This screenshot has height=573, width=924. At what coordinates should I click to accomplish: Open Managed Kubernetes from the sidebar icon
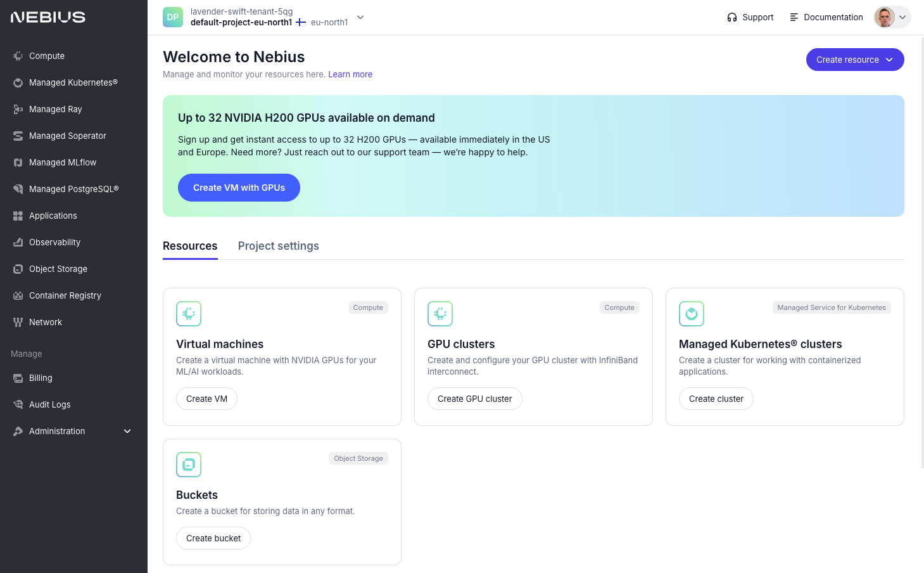coord(18,82)
